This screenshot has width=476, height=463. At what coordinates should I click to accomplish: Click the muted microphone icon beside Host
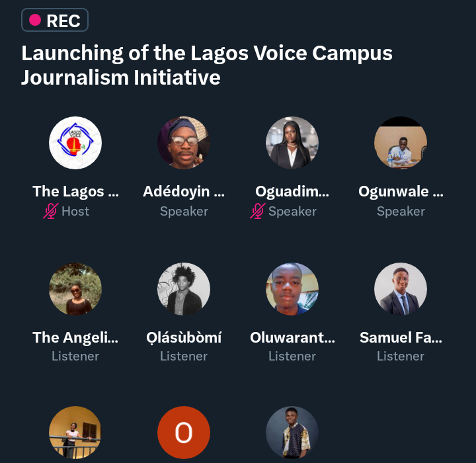pos(51,212)
